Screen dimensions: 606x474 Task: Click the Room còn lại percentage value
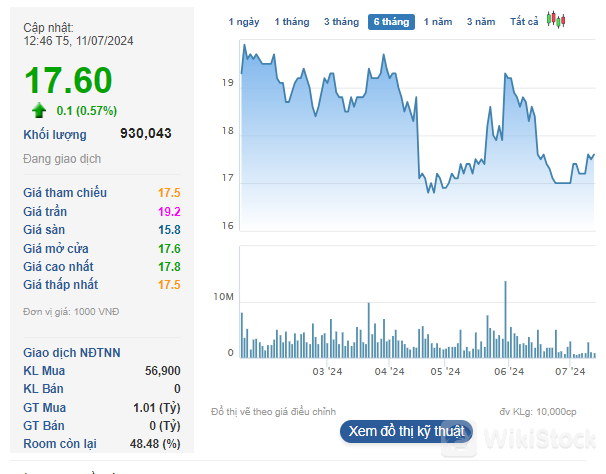tap(156, 443)
